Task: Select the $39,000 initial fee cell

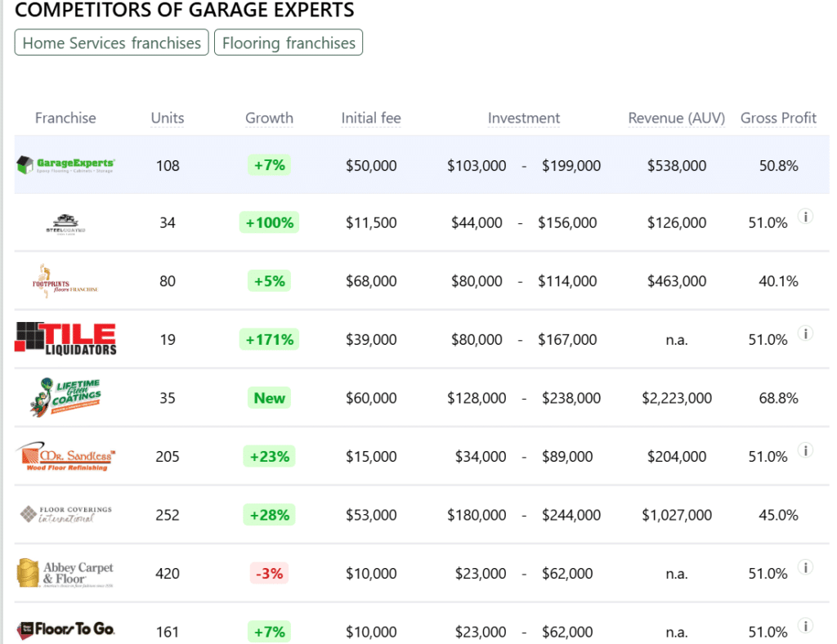Action: pyautogui.click(x=371, y=340)
